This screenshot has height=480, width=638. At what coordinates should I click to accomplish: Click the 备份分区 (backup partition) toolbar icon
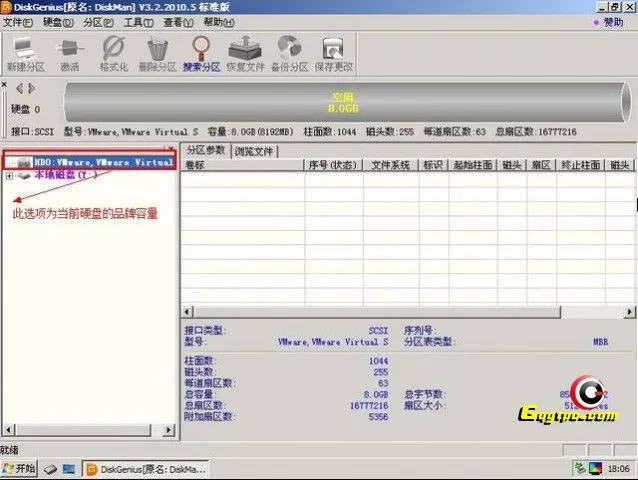pyautogui.click(x=289, y=54)
